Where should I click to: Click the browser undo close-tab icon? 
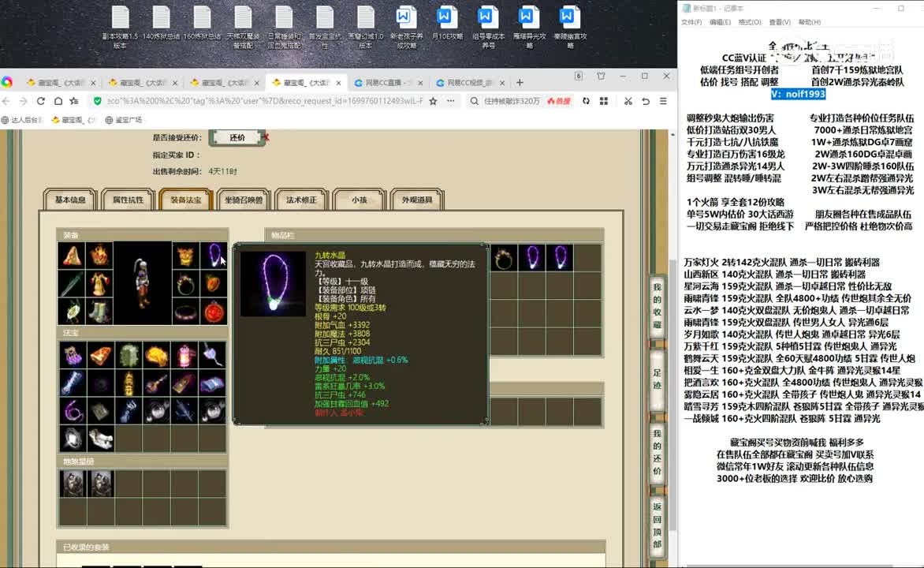[x=646, y=102]
